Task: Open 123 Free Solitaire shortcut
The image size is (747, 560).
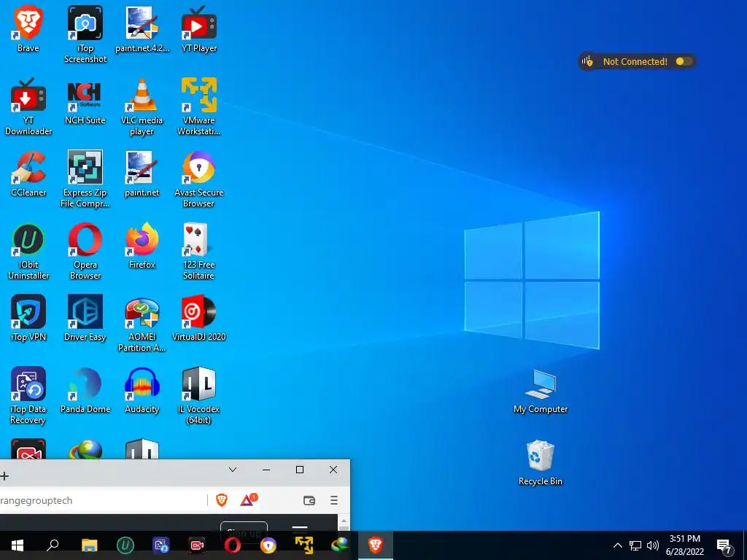Action: click(198, 252)
